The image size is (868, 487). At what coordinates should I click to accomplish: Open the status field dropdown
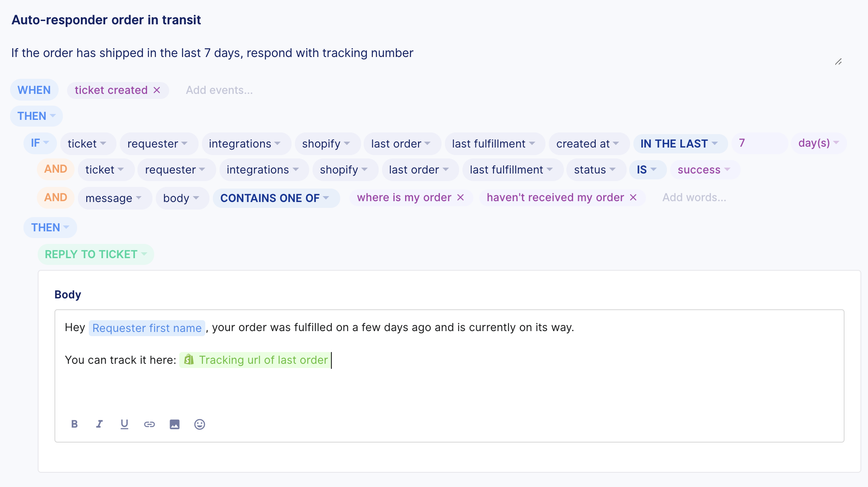(596, 170)
